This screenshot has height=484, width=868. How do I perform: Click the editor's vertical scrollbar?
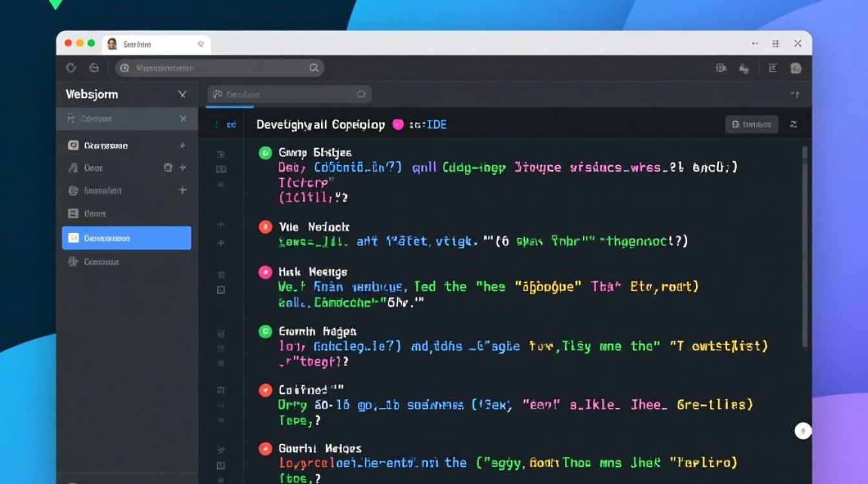805,247
